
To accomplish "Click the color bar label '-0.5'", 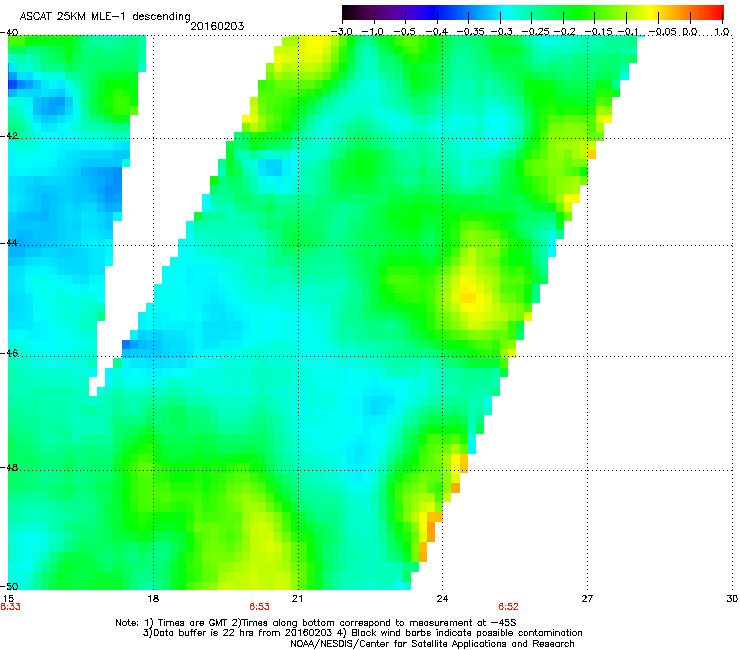I will 405,32.
